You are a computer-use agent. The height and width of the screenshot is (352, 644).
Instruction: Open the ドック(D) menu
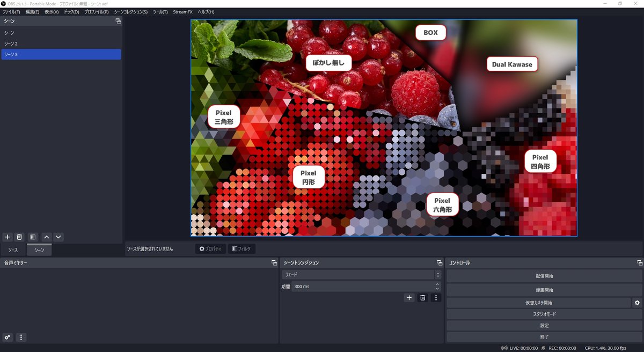click(x=71, y=12)
